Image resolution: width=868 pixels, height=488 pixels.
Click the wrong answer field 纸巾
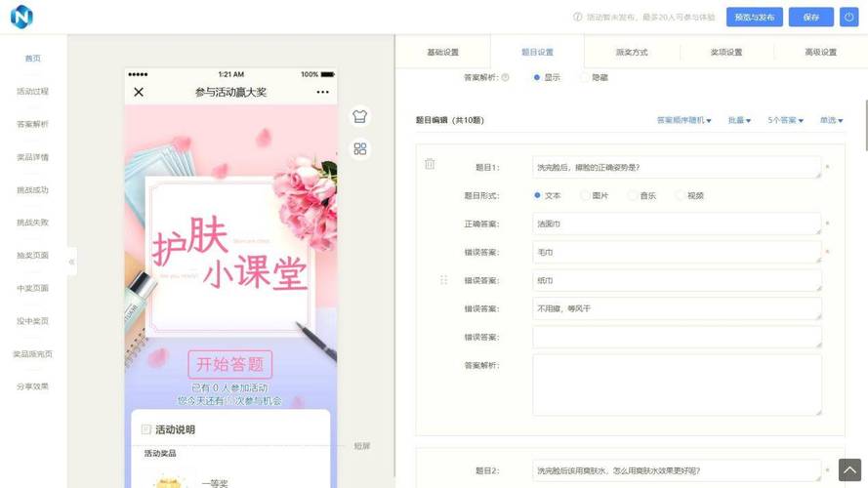tap(677, 280)
